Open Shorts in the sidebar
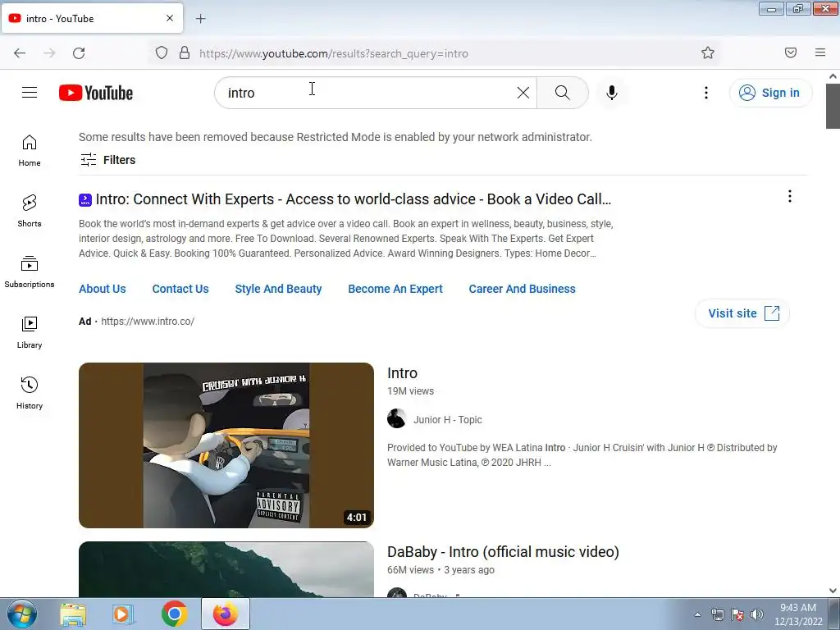840x630 pixels. click(x=30, y=211)
